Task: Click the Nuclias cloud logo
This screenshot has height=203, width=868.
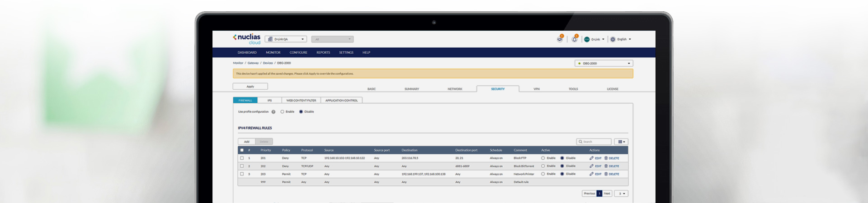Action: [247, 39]
